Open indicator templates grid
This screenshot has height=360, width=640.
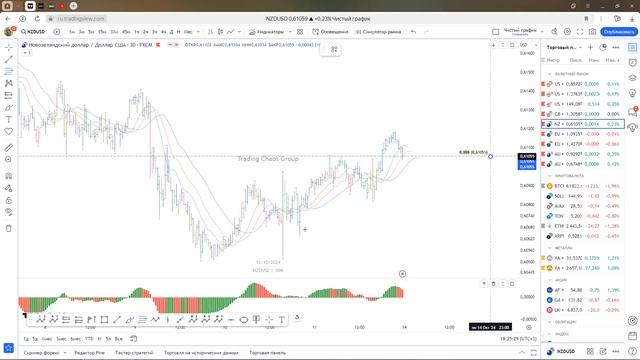[300, 31]
